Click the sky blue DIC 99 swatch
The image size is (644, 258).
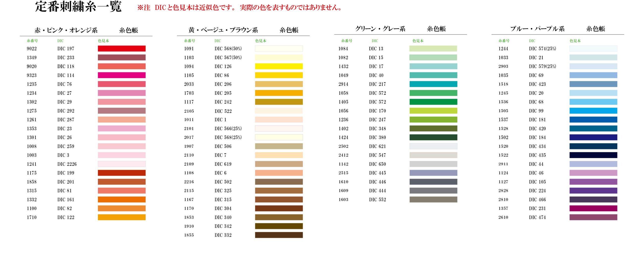593,111
